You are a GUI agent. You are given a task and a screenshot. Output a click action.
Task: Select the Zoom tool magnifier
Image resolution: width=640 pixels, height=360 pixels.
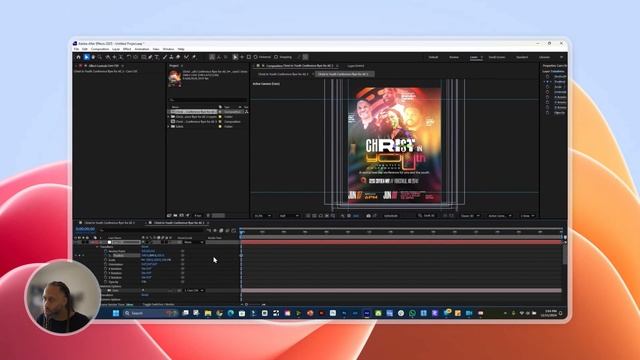tap(100, 57)
